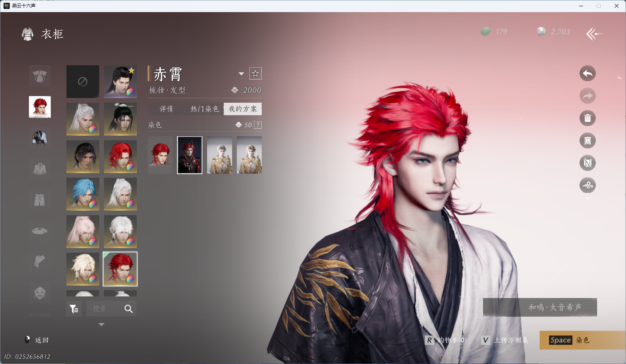
Task: Switch to the 详情 tab
Action: [166, 109]
